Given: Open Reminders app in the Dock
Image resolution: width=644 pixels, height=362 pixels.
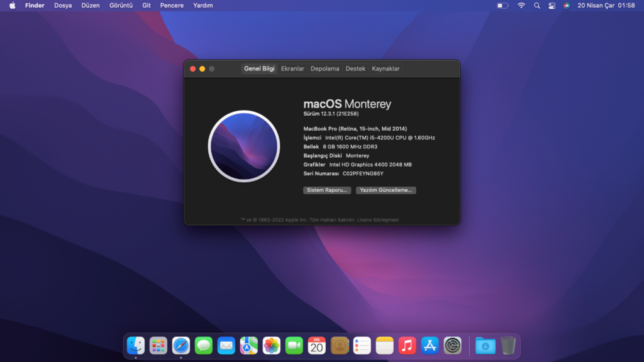Looking at the screenshot, I should click(362, 346).
